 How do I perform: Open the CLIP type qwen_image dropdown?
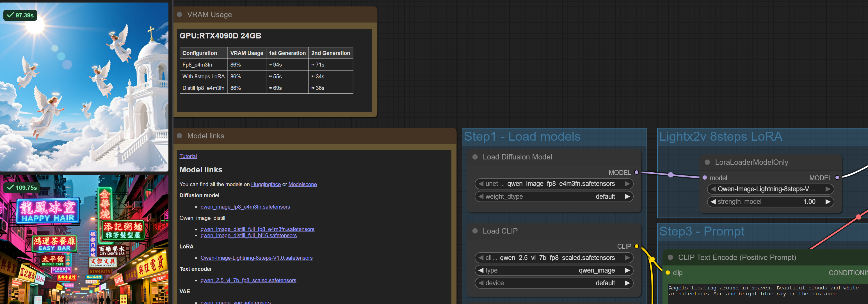click(554, 270)
